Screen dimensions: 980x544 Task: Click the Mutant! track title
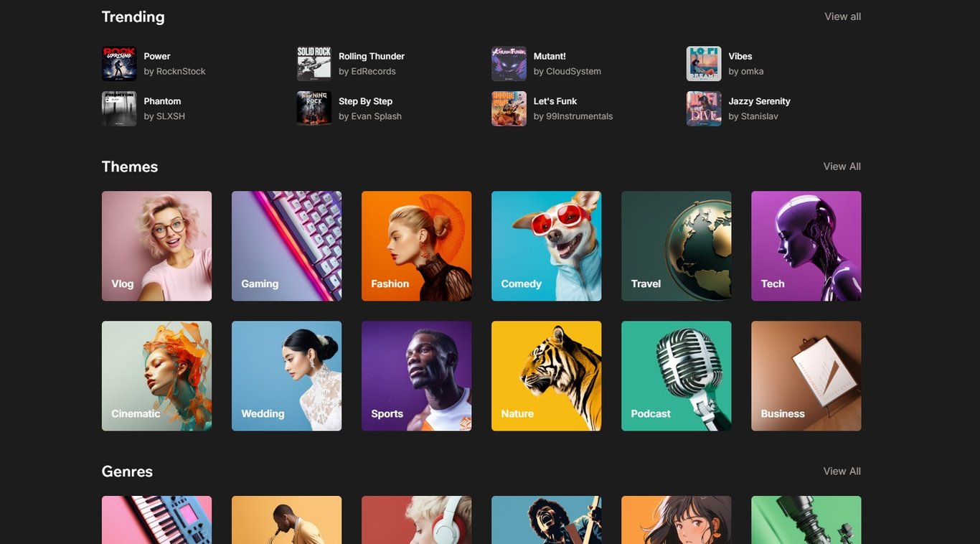[550, 56]
